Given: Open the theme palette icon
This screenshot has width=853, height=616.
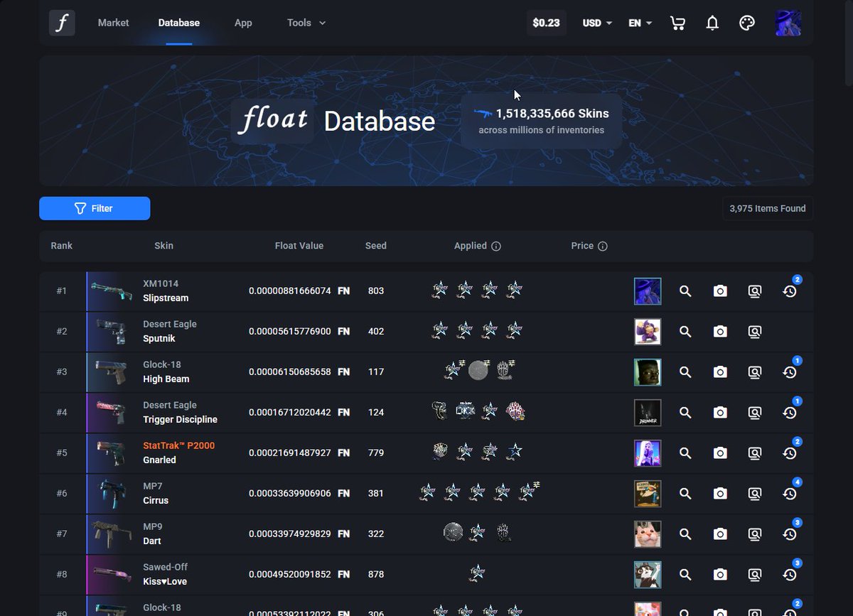Looking at the screenshot, I should pos(746,23).
